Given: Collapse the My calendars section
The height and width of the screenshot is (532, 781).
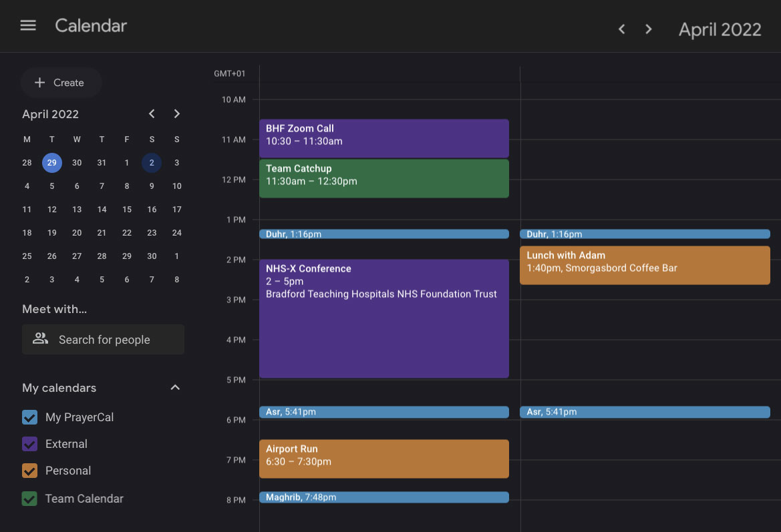Looking at the screenshot, I should click(x=174, y=387).
